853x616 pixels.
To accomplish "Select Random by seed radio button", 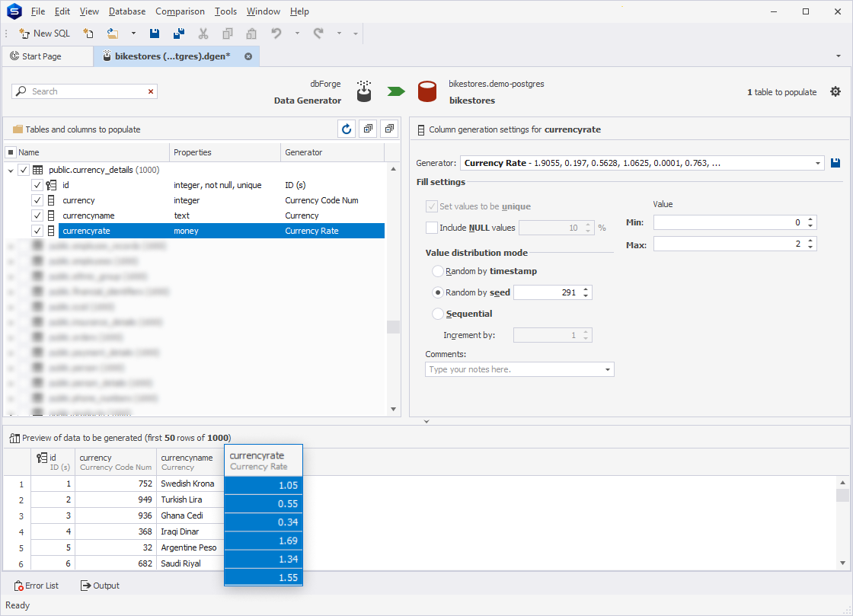I will 438,292.
